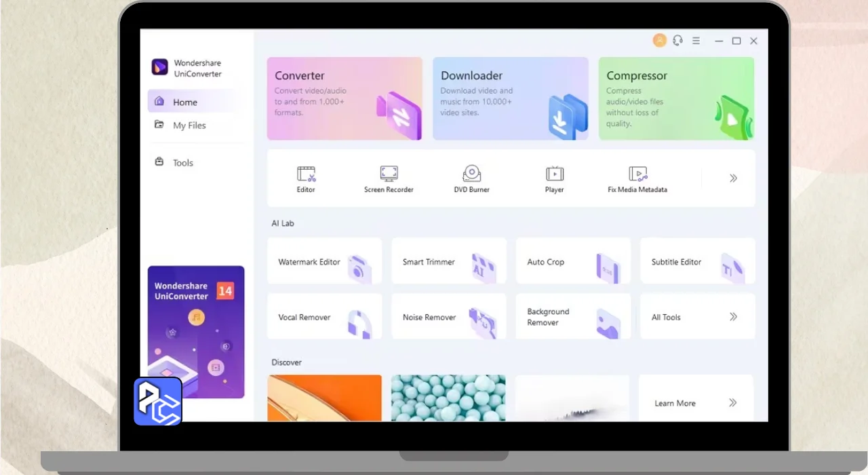Image resolution: width=868 pixels, height=475 pixels.
Task: Open the teal balls Discover thumbnail
Action: pos(448,398)
